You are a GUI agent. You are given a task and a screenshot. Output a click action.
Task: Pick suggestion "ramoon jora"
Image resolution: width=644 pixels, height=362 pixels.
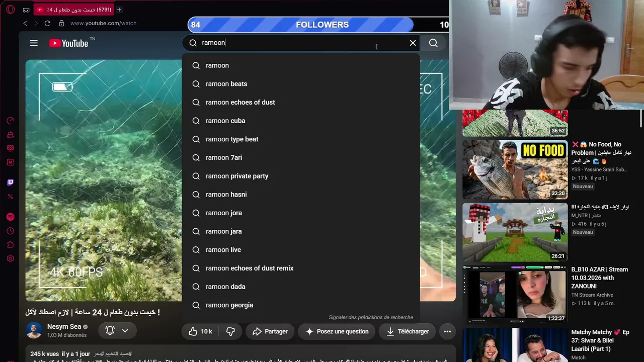301,213
